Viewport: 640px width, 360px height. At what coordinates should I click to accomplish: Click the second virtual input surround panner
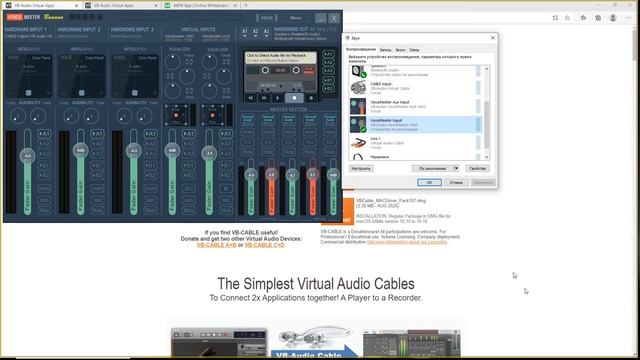(x=212, y=115)
